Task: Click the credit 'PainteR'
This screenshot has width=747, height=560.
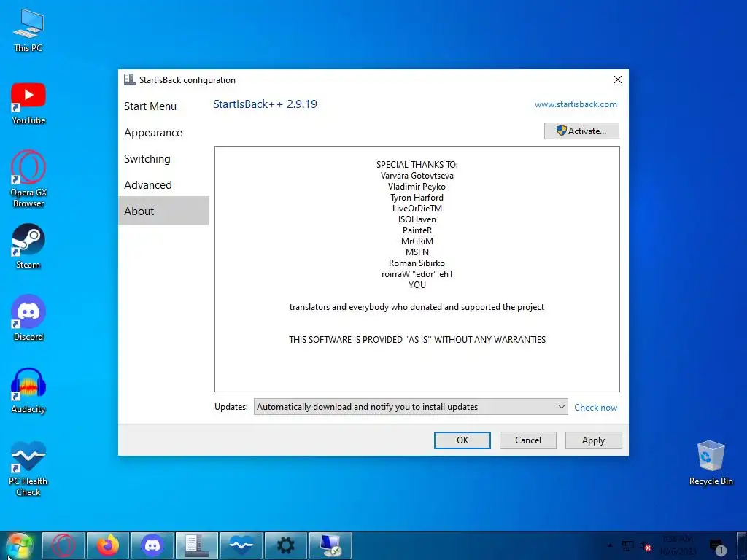Action: [x=417, y=230]
